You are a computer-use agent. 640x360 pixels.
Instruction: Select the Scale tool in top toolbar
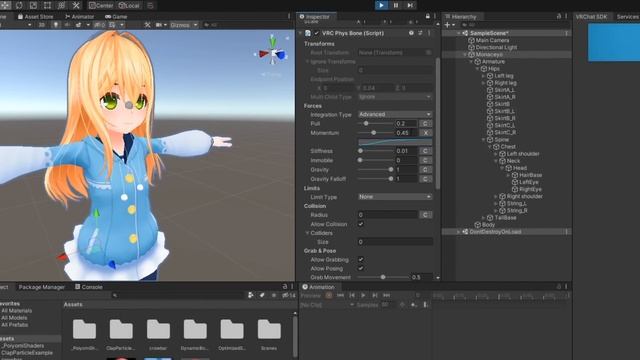tap(33, 5)
